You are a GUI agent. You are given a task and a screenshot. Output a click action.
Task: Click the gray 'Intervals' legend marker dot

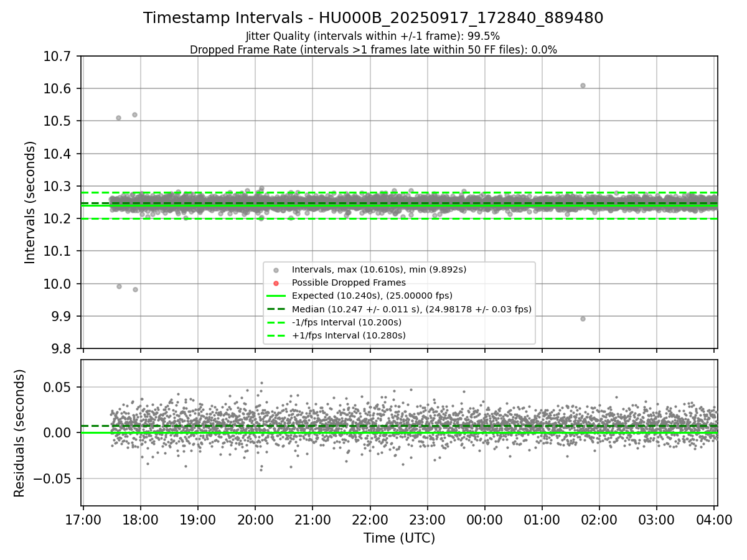tap(276, 269)
